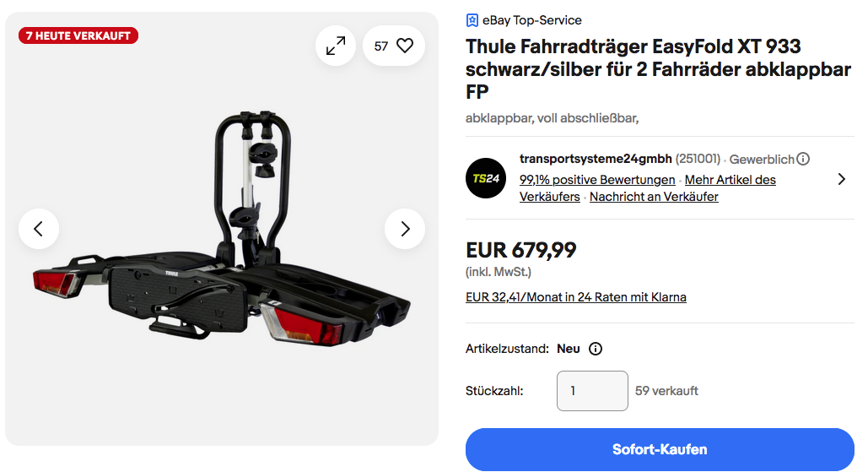View 99,1% positive Bewertungen

(x=597, y=180)
